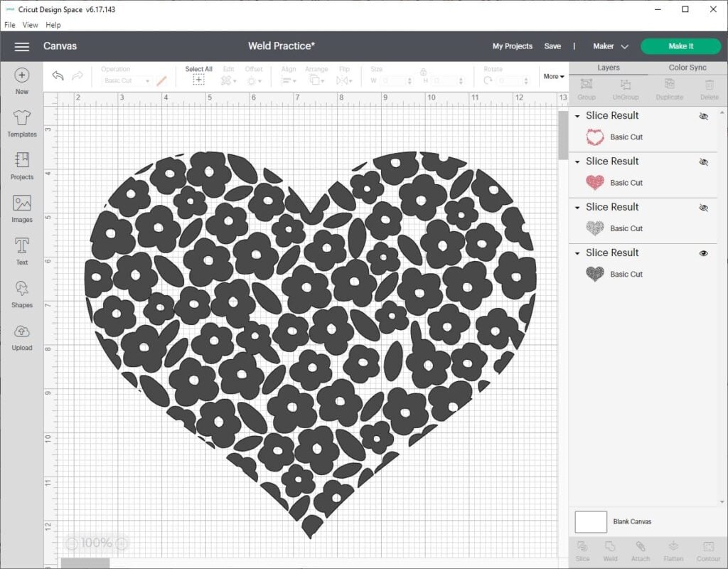
Task: Zoom in using the plus button
Action: pos(122,543)
